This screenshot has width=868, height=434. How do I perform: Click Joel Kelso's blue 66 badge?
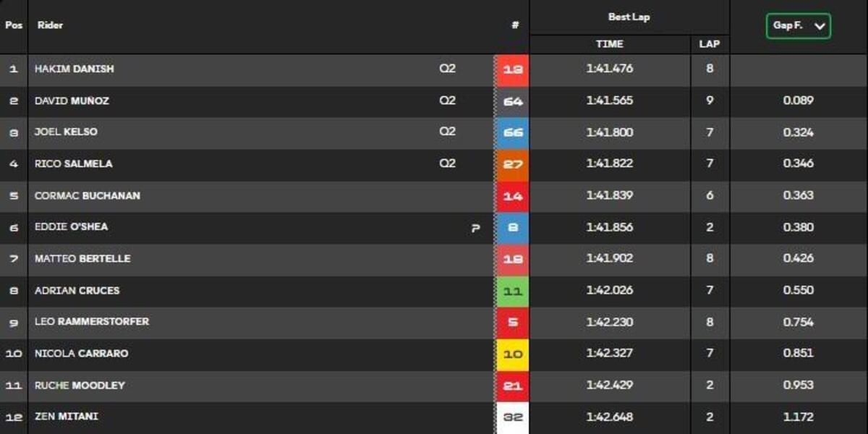[x=512, y=133]
